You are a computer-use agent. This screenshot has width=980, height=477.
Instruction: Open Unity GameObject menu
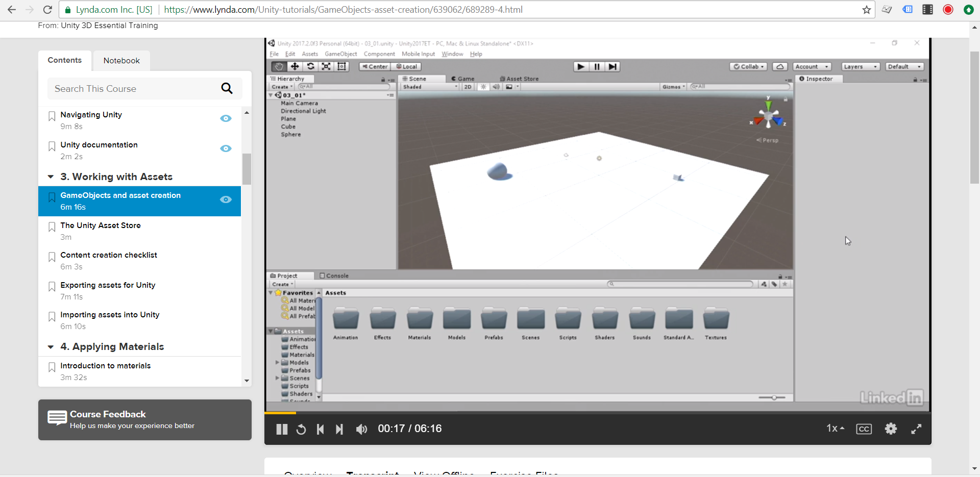click(341, 54)
